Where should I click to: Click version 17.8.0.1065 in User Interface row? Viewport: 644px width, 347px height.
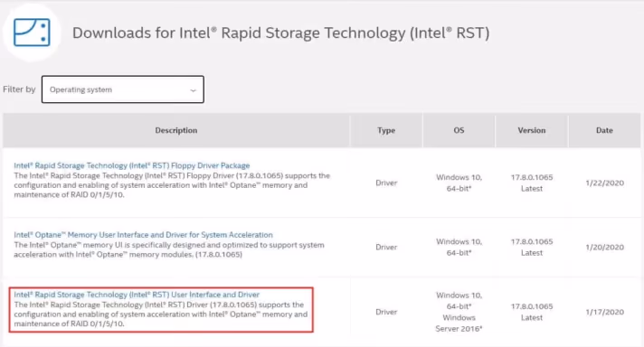click(x=532, y=306)
